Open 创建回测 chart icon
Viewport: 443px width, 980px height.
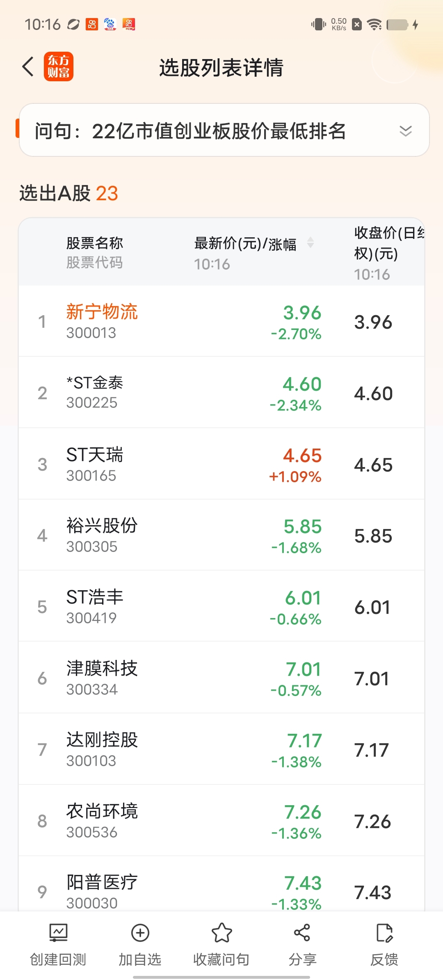[58, 933]
